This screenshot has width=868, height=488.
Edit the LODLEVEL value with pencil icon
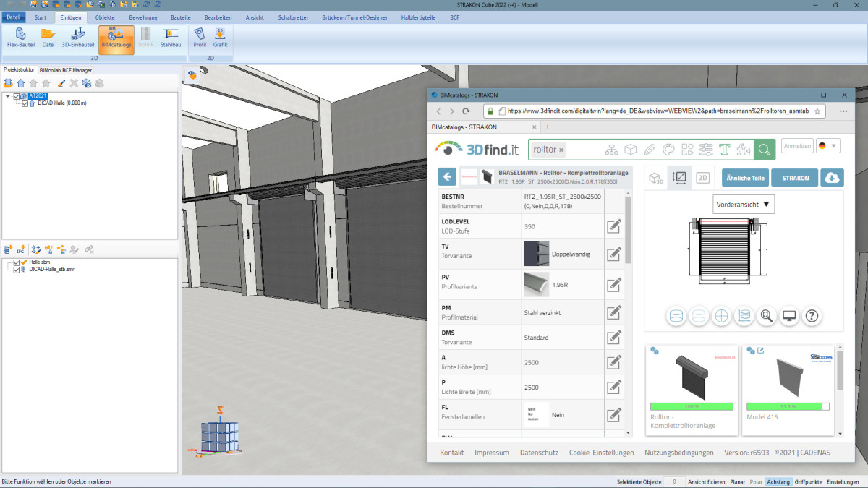613,226
